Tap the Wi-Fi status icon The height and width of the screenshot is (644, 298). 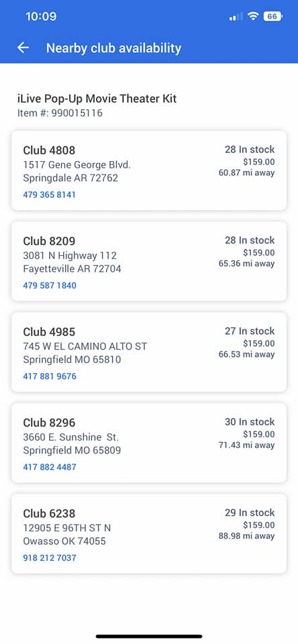pos(253,16)
